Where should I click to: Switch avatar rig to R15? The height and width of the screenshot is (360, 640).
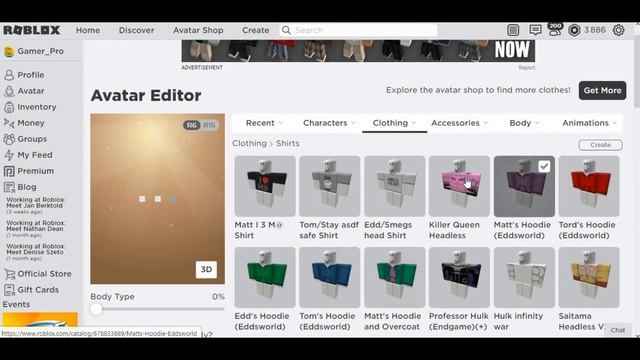[209, 125]
